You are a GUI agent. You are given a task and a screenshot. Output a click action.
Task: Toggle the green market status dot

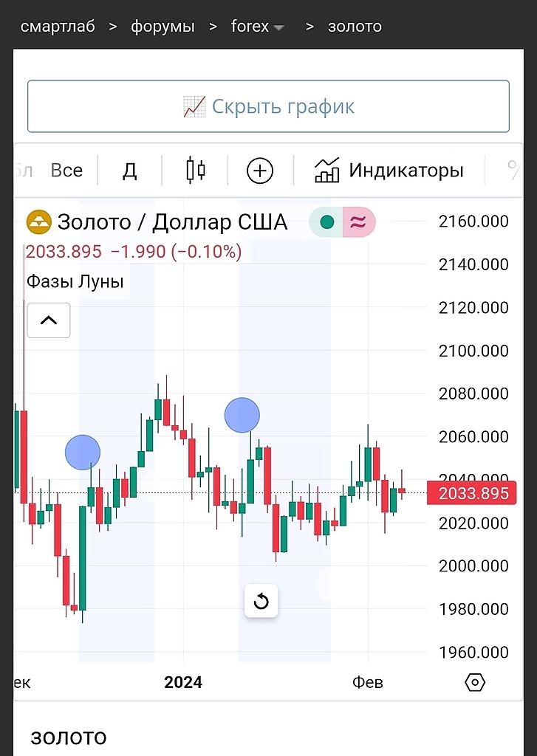(x=326, y=222)
